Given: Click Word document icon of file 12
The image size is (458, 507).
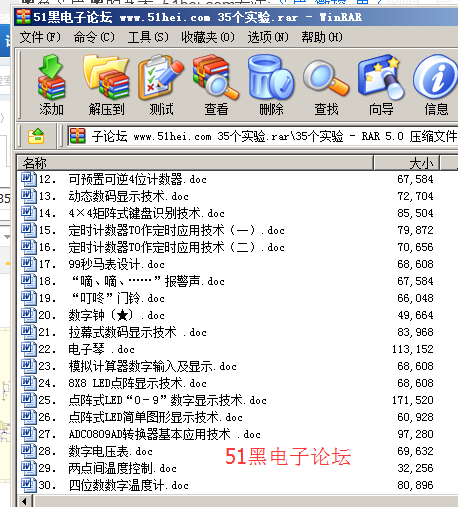Looking at the screenshot, I should 29,179.
